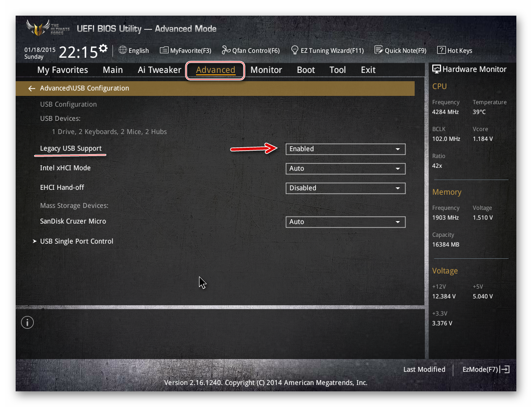This screenshot has width=532, height=407.
Task: Open SanDisk Cruzer Micro dropdown
Action: [345, 222]
